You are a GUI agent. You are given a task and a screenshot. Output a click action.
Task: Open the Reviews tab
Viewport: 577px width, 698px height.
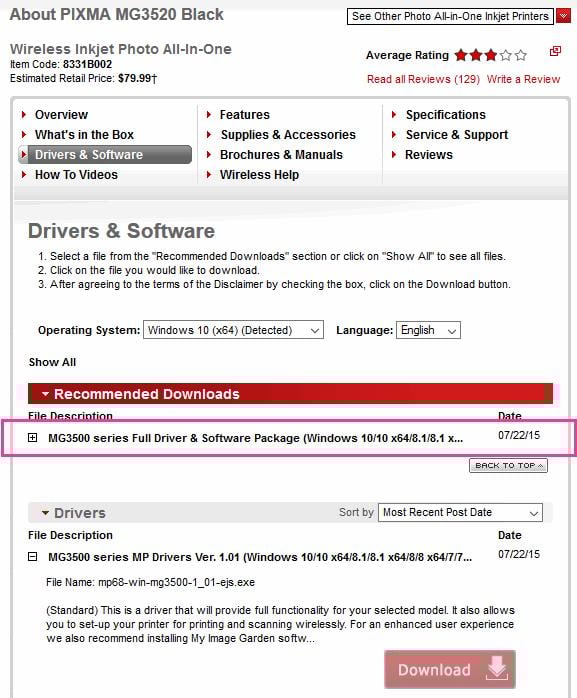click(x=428, y=154)
